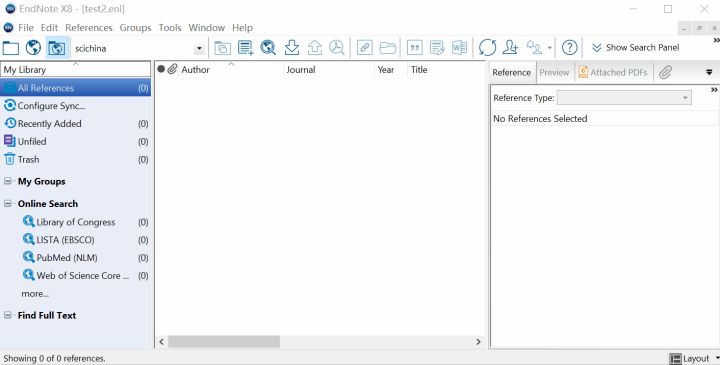Viewport: 720px width, 365px height.
Task: Click New Reference toolbar icon
Action: [x=246, y=48]
